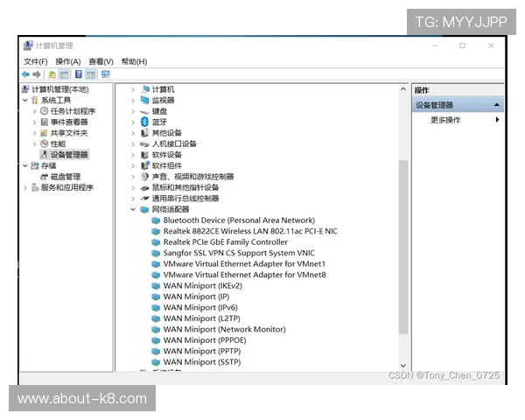Click 更多操作 in actions pane

pyautogui.click(x=445, y=120)
